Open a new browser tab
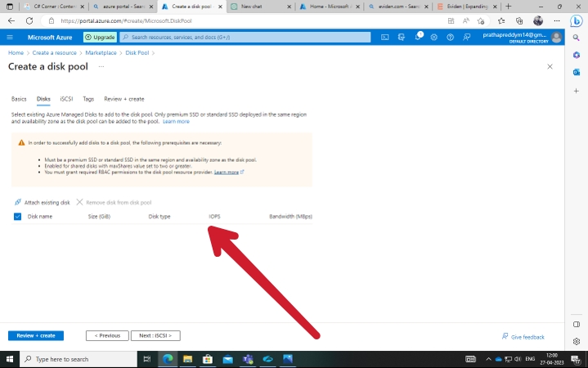 coord(509,7)
